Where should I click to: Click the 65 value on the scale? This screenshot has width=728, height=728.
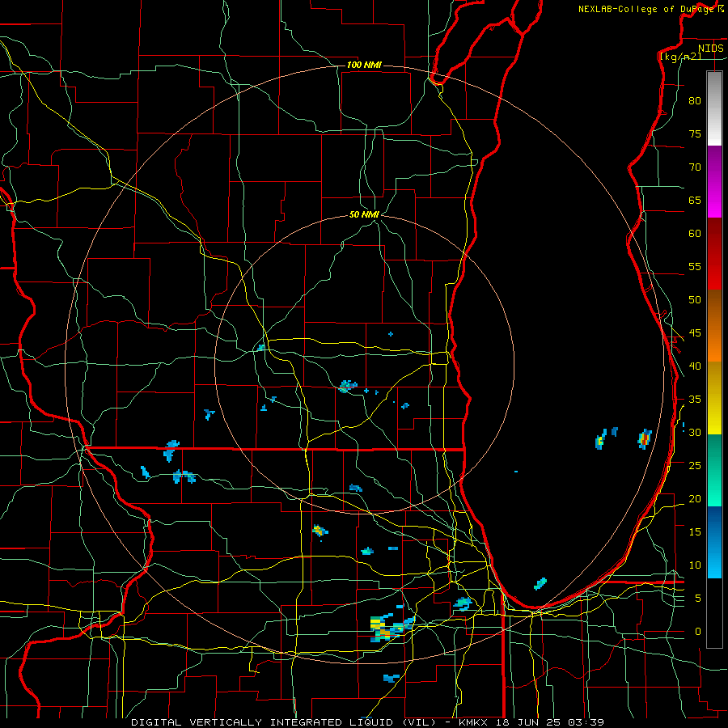pyautogui.click(x=695, y=201)
